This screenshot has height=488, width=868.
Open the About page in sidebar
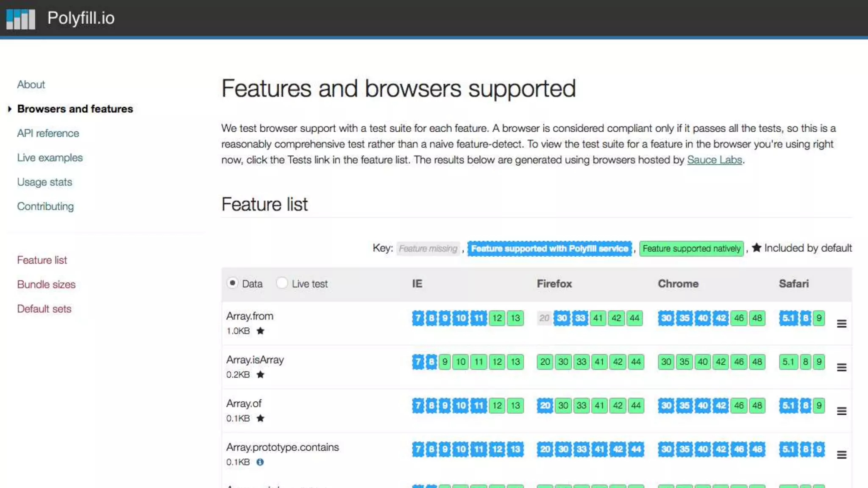[31, 84]
